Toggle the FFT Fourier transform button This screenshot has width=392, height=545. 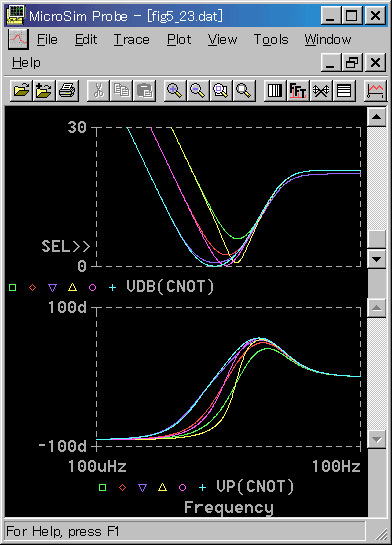tap(298, 91)
